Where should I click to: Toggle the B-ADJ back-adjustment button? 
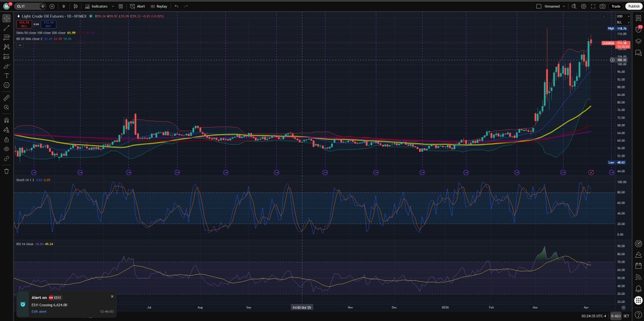point(616,316)
